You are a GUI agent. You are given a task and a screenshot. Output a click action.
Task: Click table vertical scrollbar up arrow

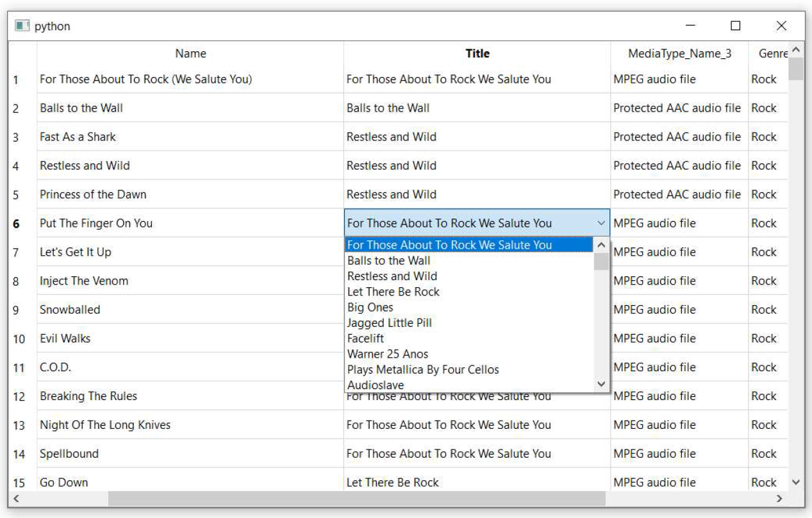tap(796, 49)
